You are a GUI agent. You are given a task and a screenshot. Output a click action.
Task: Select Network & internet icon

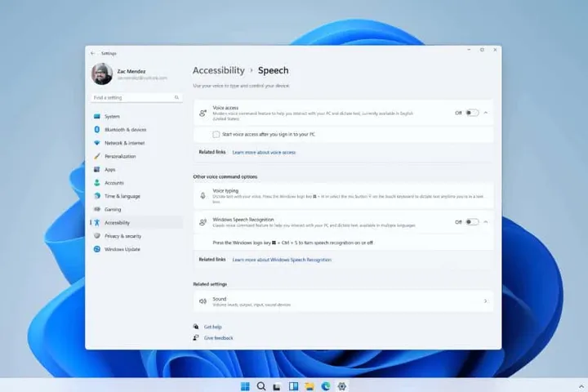tap(96, 143)
